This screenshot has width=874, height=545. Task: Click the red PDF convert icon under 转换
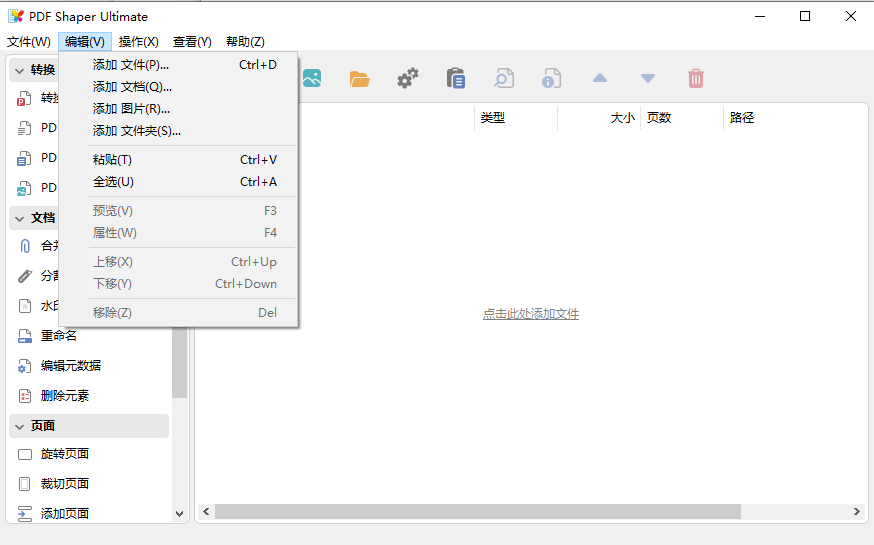(23, 99)
